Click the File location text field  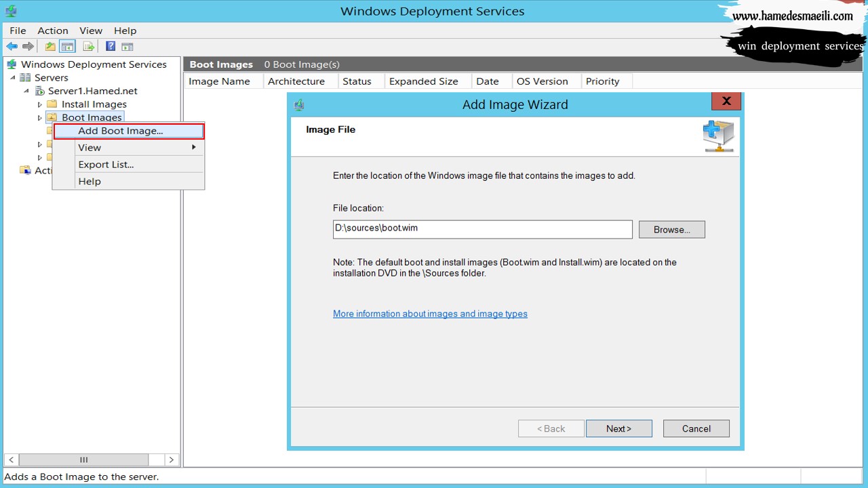[483, 229]
